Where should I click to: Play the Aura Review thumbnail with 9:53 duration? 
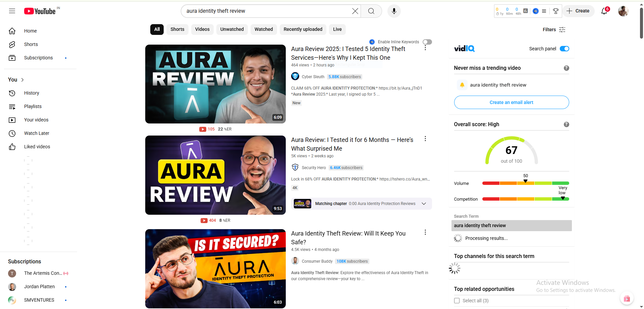pos(215,175)
